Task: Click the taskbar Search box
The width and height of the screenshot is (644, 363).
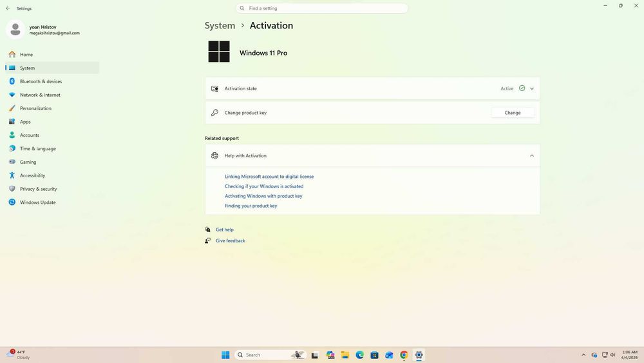Action: [270, 355]
